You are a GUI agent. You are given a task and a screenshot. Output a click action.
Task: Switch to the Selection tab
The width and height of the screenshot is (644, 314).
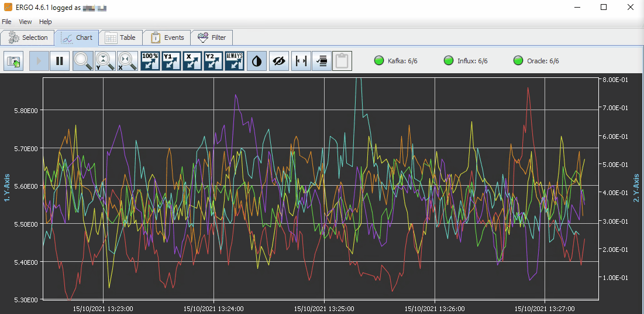27,37
